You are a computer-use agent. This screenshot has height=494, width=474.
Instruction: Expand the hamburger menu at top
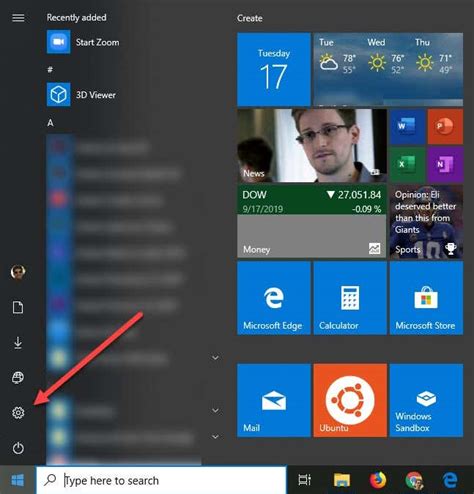coord(18,18)
